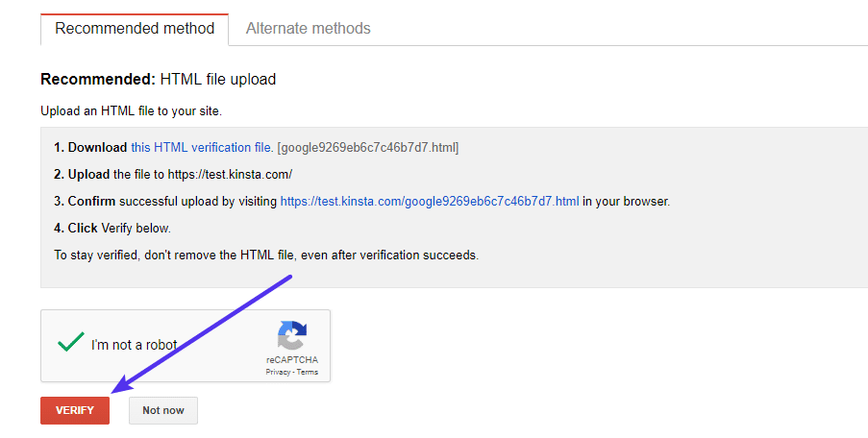Download this HTML verification file link
Image resolution: width=868 pixels, height=438 pixels.
click(202, 148)
